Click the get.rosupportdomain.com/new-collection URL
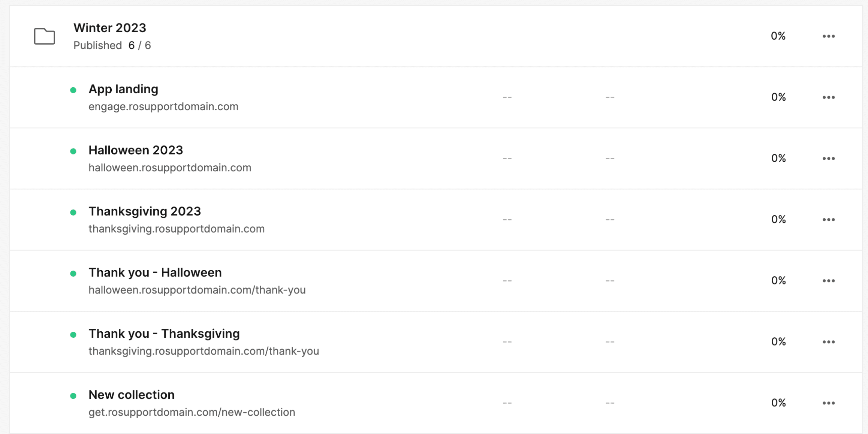Image resolution: width=868 pixels, height=434 pixels. click(192, 412)
